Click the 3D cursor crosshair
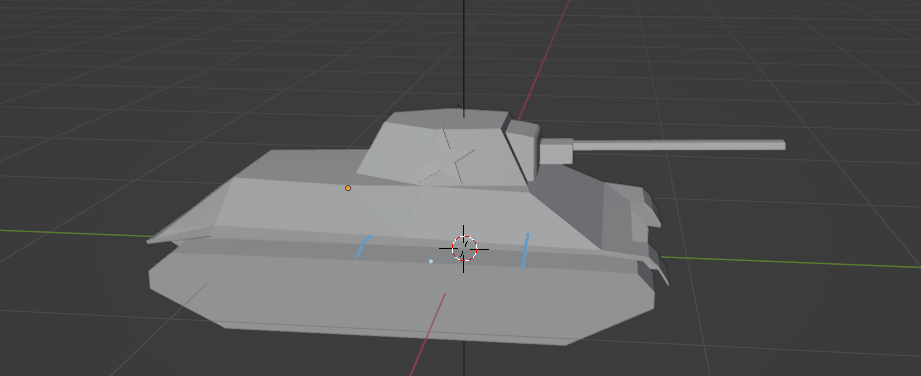921x376 pixels. coord(464,249)
